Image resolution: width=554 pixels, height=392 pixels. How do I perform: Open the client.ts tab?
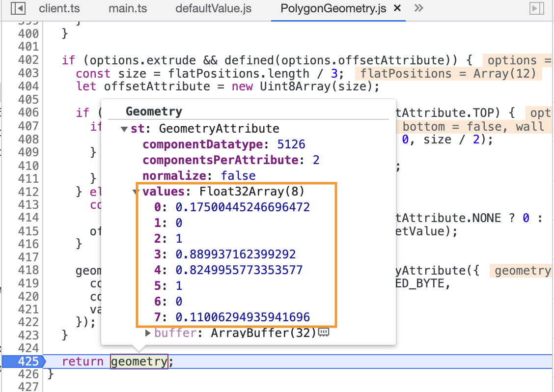tap(59, 8)
